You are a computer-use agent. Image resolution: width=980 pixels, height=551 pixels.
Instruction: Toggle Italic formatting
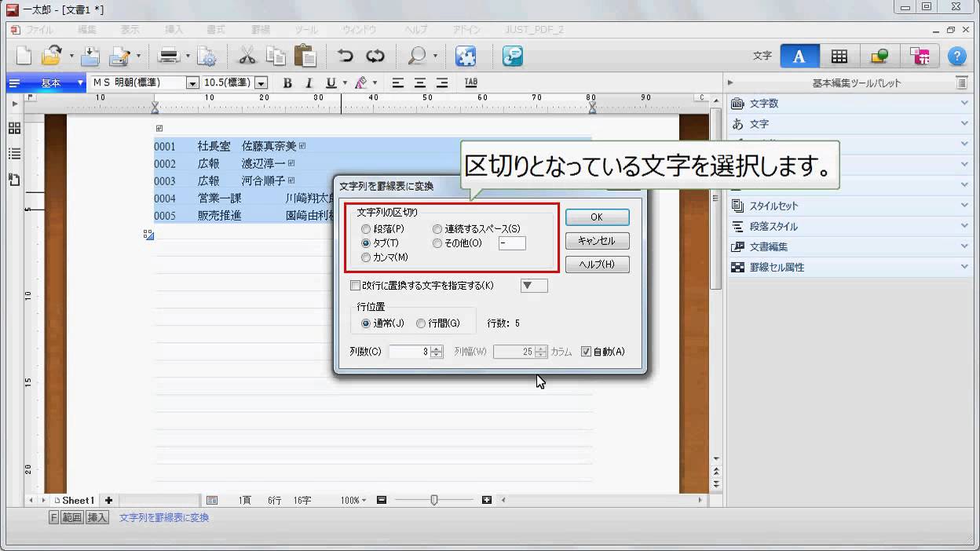[x=309, y=82]
